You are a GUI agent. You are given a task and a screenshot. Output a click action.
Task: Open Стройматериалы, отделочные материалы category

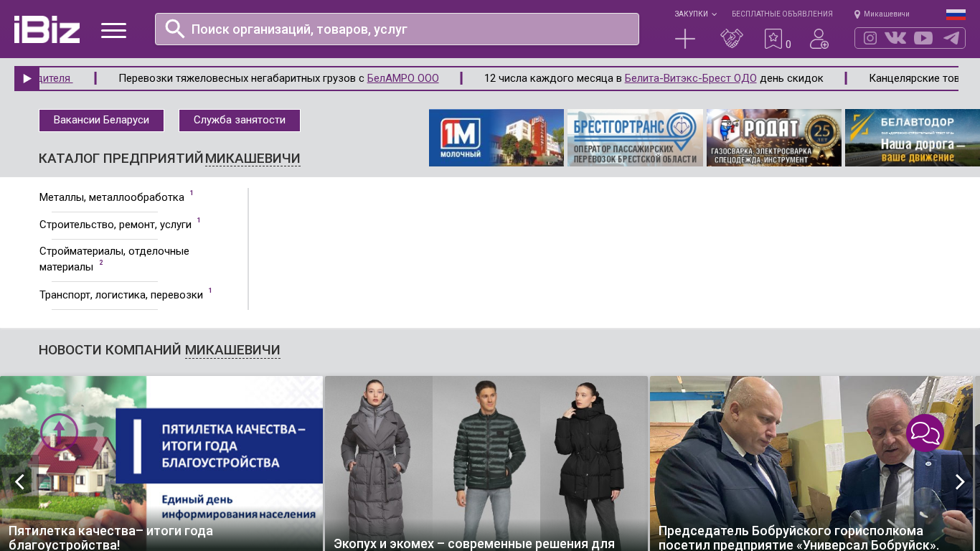[114, 259]
